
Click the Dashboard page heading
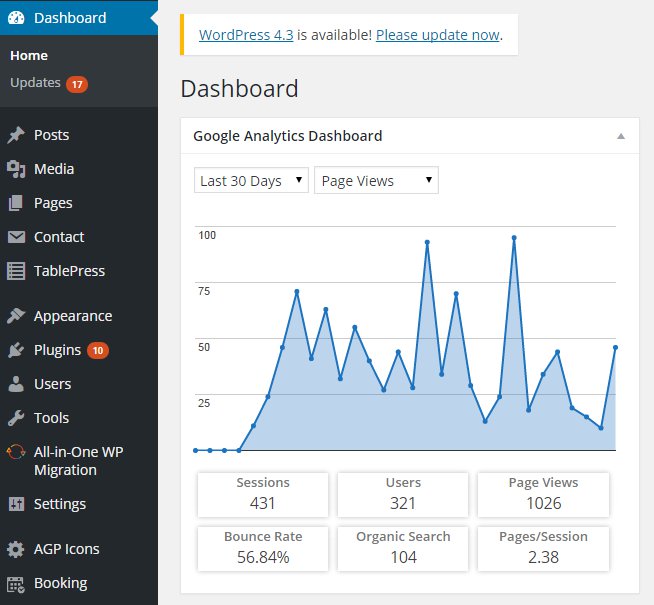pos(239,88)
